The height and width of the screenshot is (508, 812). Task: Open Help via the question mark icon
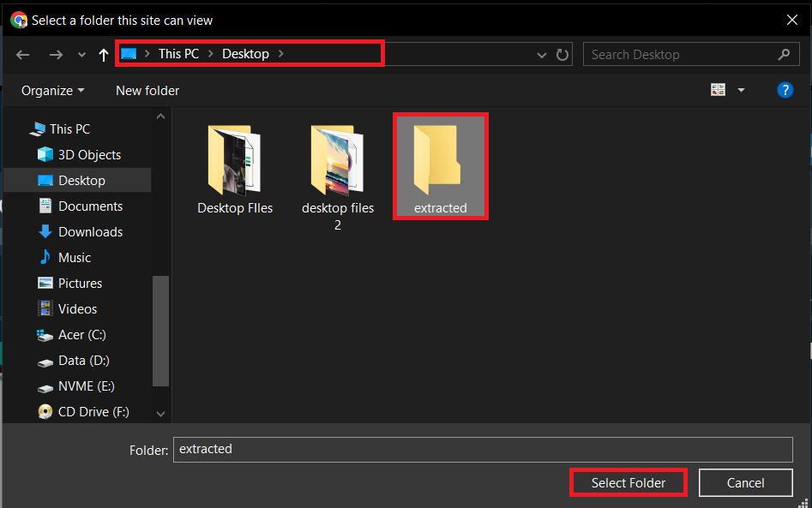[x=785, y=89]
